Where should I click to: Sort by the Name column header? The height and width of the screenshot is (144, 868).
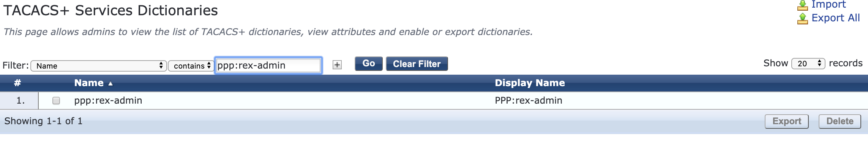[x=89, y=83]
